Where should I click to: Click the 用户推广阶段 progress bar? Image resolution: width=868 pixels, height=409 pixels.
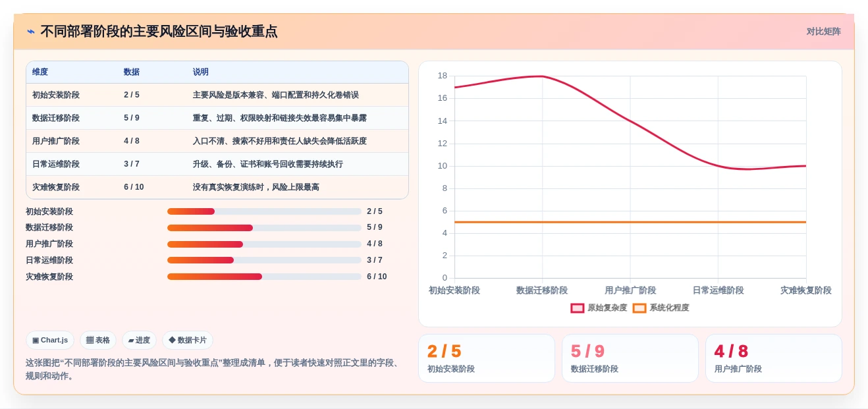tap(264, 244)
